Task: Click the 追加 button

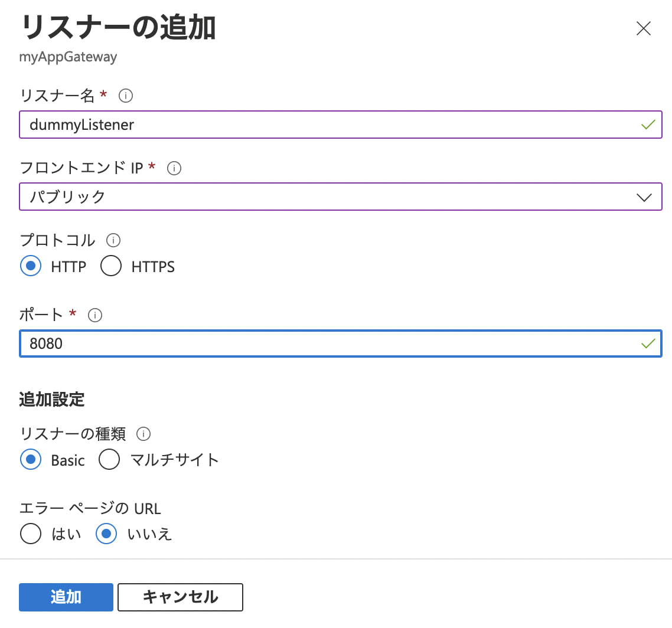Action: (66, 597)
